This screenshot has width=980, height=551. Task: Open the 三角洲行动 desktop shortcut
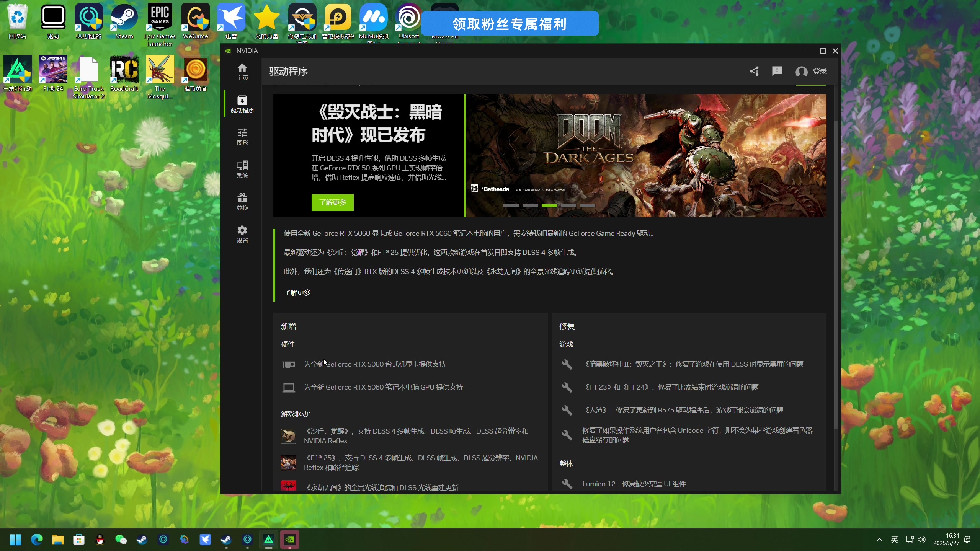18,74
